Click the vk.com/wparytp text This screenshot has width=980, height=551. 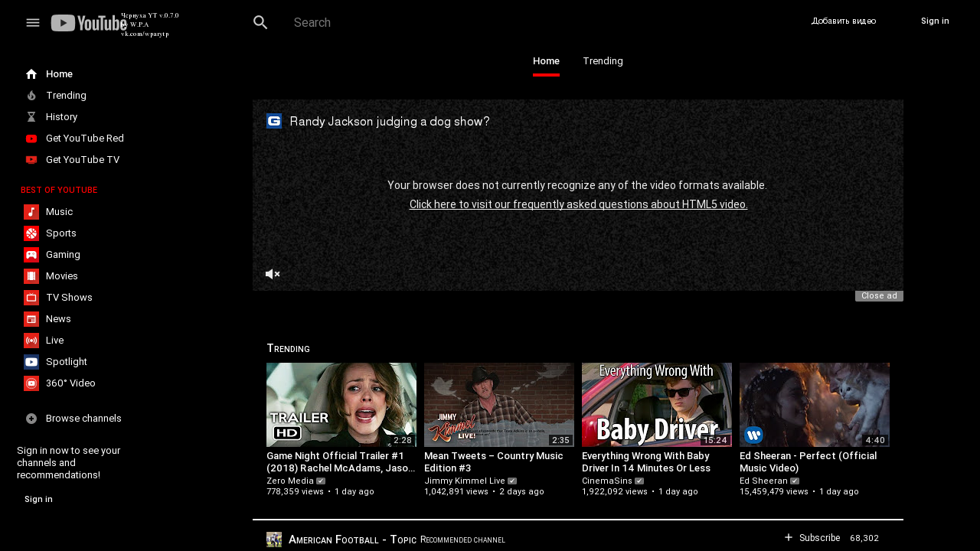[145, 34]
